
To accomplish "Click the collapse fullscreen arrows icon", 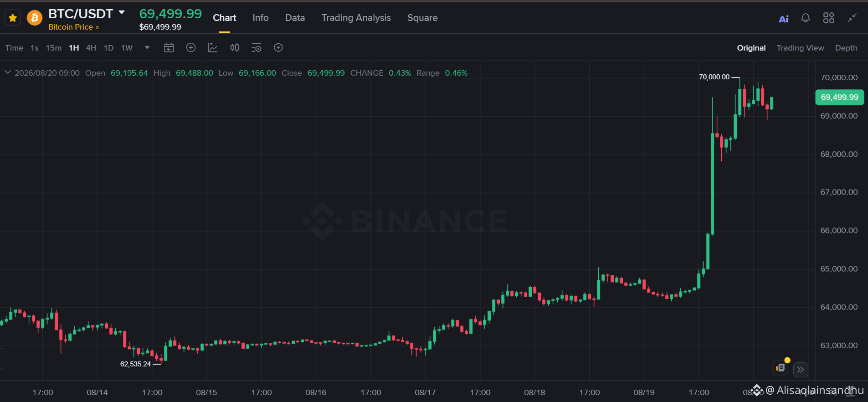I will pos(852,18).
